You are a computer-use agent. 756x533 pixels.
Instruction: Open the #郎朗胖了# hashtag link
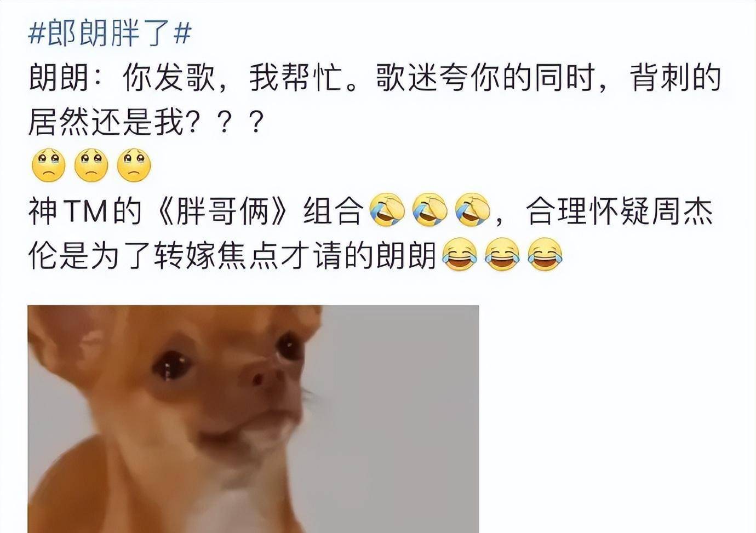[110, 33]
